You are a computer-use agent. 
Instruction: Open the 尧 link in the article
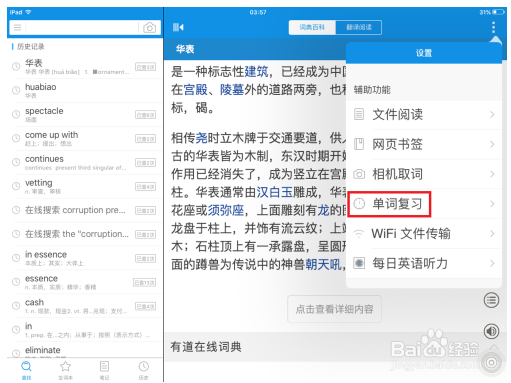click(x=201, y=138)
